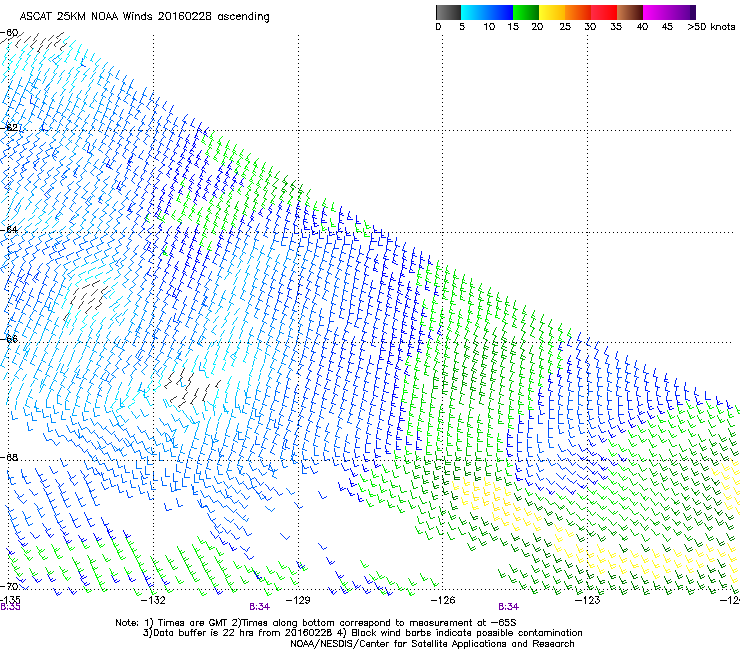The width and height of the screenshot is (740, 650).
Task: Click the latitude label '-70'
Action: pos(9,586)
